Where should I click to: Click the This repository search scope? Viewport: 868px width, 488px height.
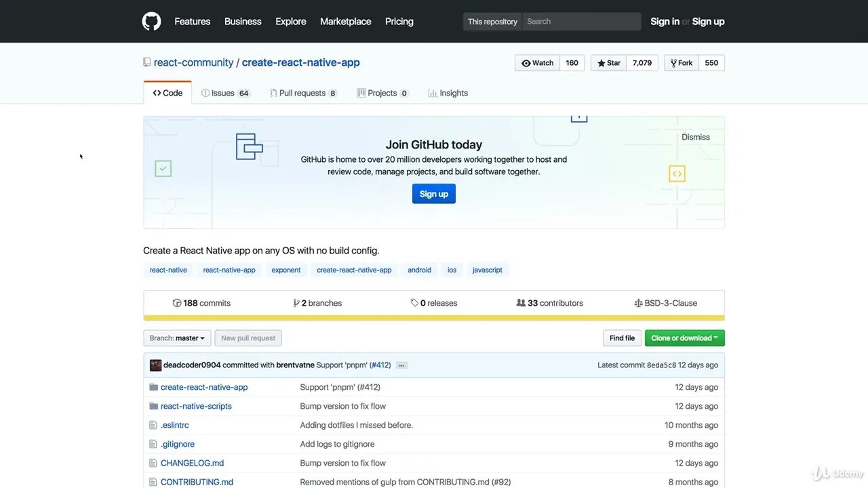click(493, 21)
